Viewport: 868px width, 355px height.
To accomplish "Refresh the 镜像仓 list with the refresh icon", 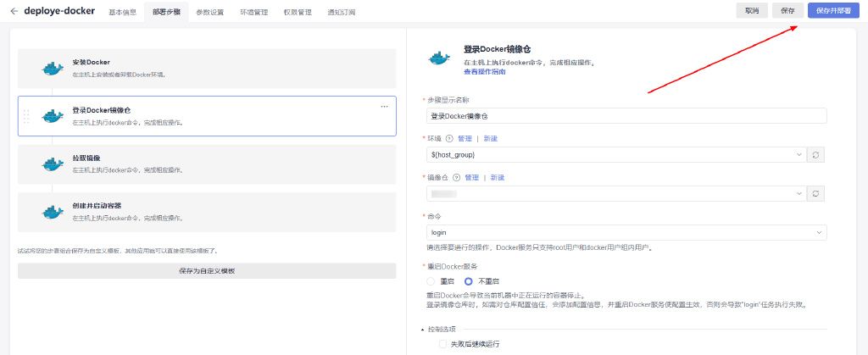I will tap(815, 193).
